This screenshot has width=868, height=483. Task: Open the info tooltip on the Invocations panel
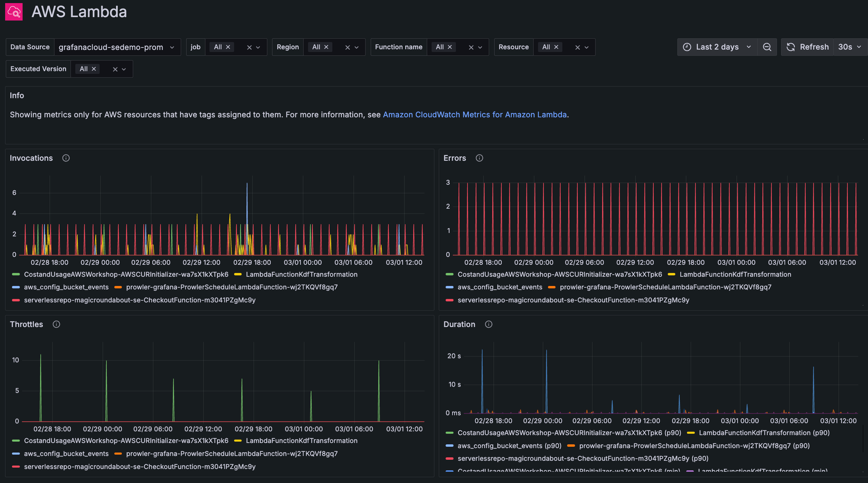(x=66, y=158)
